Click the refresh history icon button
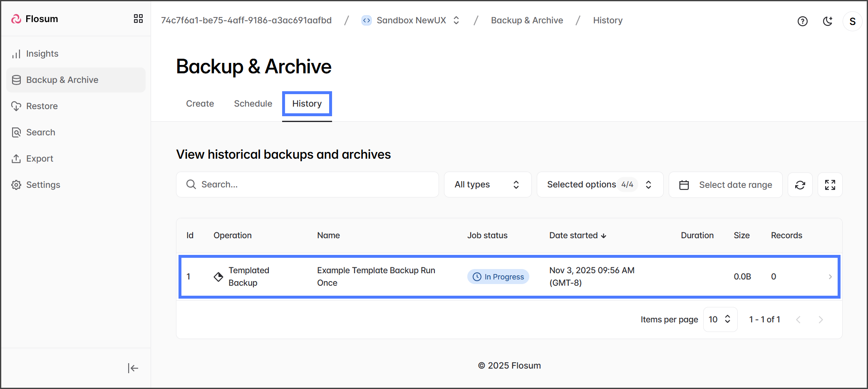 800,185
